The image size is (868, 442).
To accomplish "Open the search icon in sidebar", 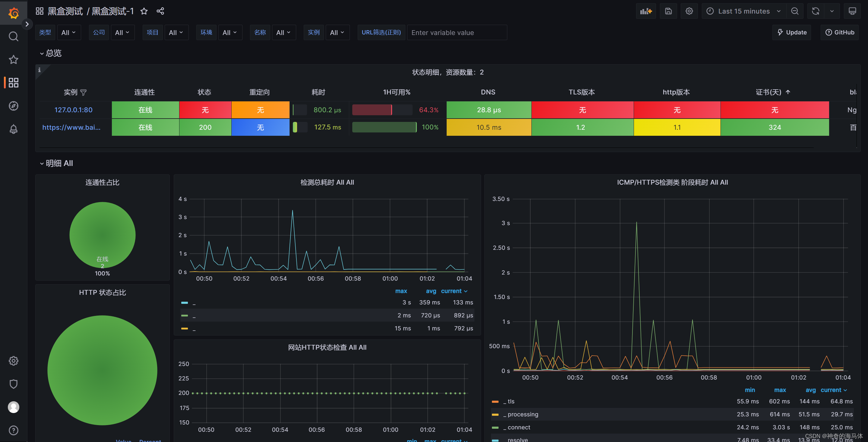I will click(x=14, y=36).
